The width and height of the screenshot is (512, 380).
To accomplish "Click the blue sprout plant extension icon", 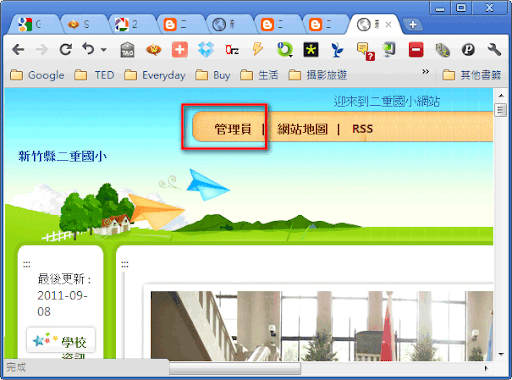I will (337, 50).
